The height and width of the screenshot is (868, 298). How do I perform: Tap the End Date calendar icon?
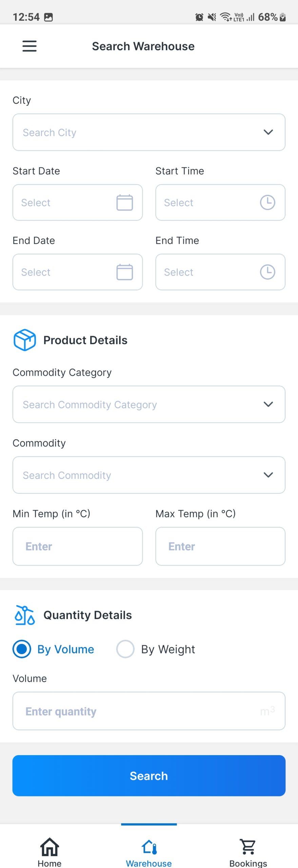[x=124, y=272]
